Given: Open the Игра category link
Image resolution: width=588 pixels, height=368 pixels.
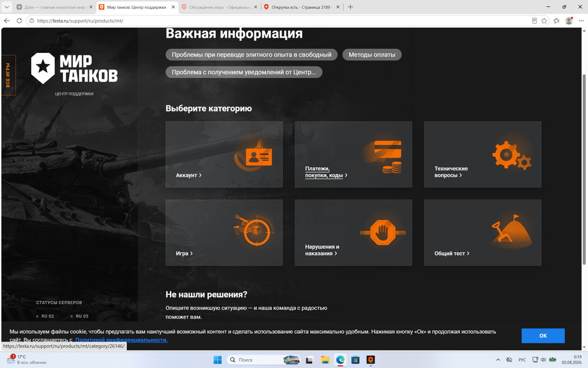Looking at the screenshot, I should pos(184,253).
